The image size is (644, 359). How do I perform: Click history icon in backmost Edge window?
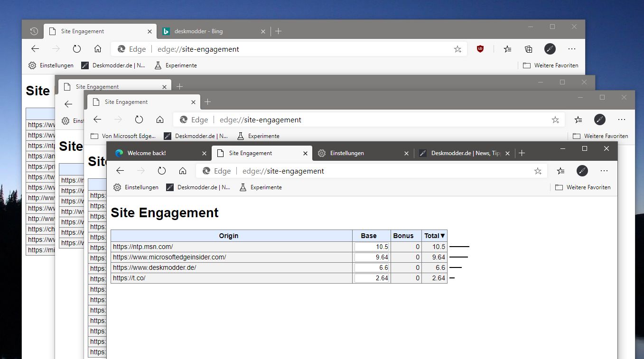[34, 31]
